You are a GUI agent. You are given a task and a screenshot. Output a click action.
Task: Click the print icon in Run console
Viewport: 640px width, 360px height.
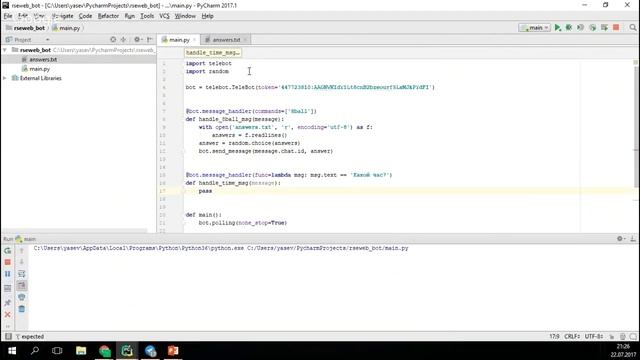pyautogui.click(x=22, y=297)
